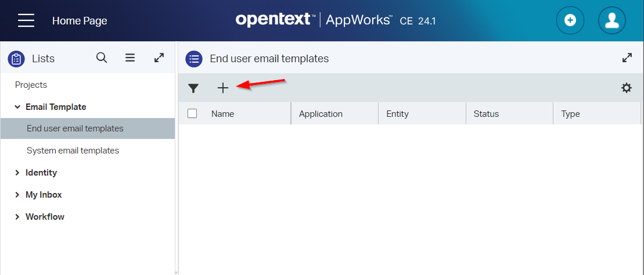Open the user profile avatar menu
Viewport: 644px width, 275px height.
click(x=611, y=21)
